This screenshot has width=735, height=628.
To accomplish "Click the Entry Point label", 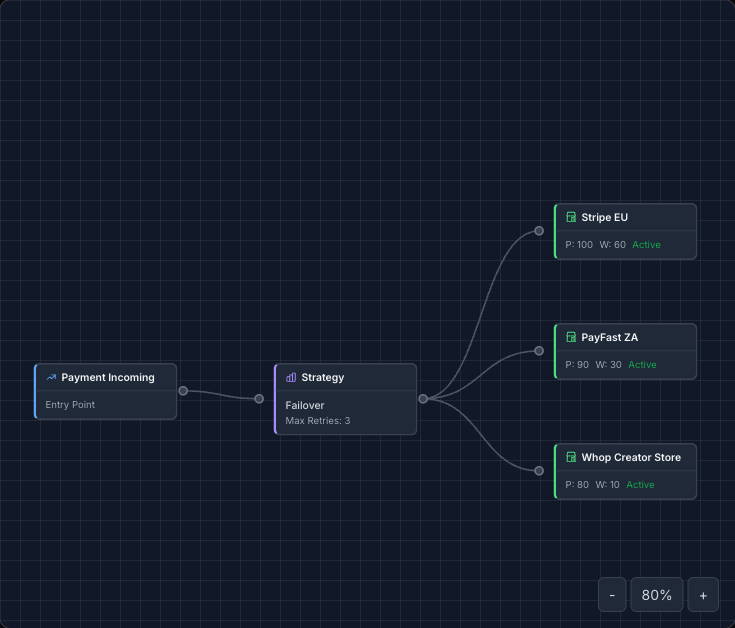I will (x=70, y=404).
